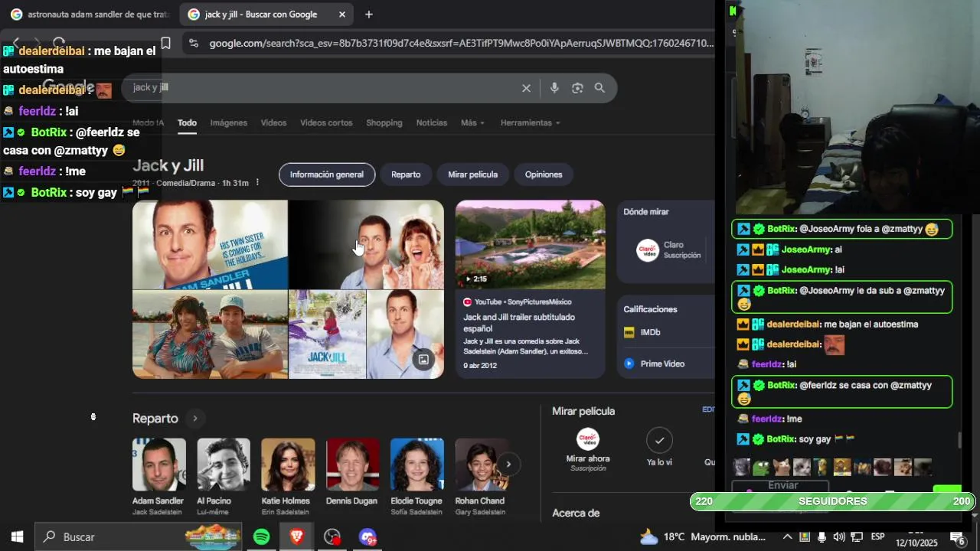Open volume control in system tray

pyautogui.click(x=839, y=537)
